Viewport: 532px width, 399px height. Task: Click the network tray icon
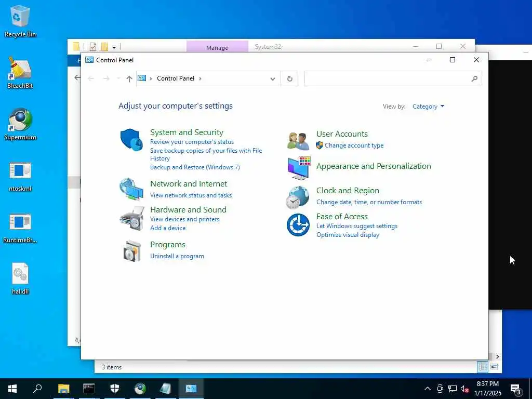(453, 389)
